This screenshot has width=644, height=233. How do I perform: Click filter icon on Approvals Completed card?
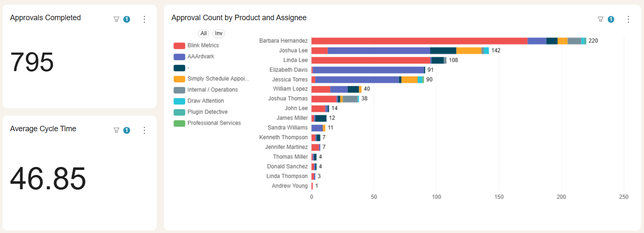click(x=117, y=19)
